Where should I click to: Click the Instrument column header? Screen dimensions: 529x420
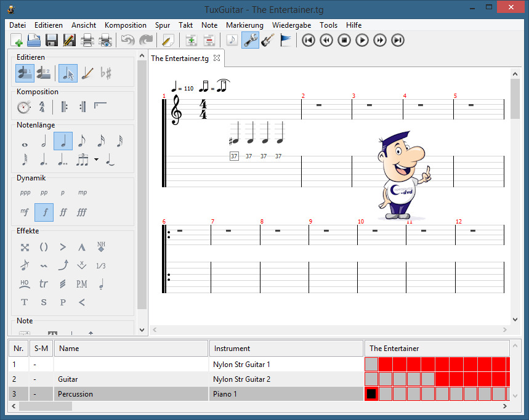[286, 349]
